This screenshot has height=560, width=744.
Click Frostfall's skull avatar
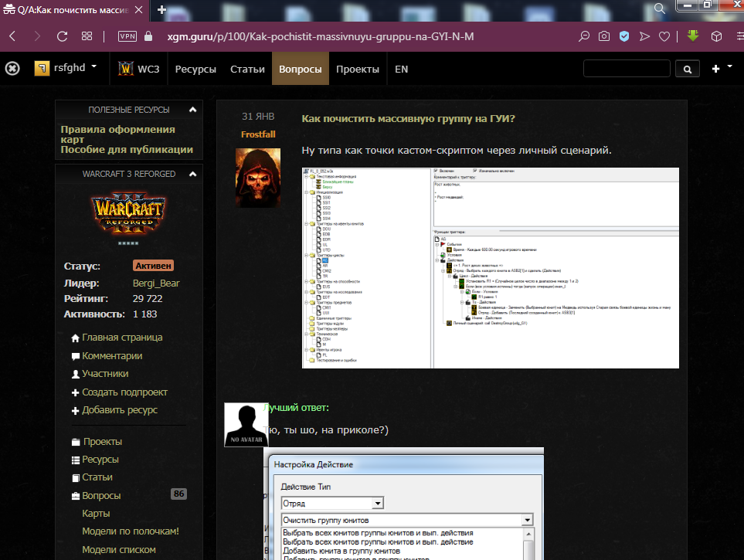[x=258, y=178]
